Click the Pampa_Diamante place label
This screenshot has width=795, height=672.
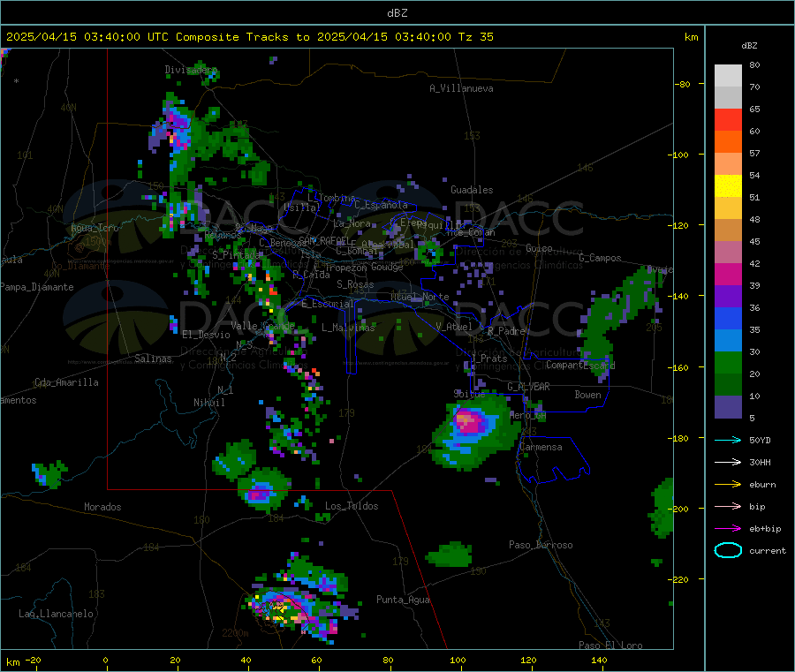pos(37,287)
